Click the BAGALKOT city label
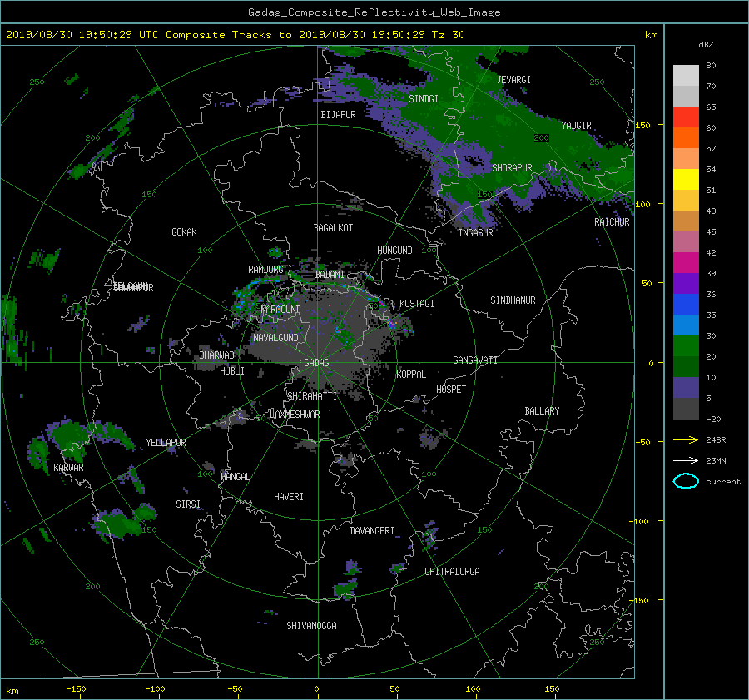This screenshot has height=700, width=749. [333, 228]
